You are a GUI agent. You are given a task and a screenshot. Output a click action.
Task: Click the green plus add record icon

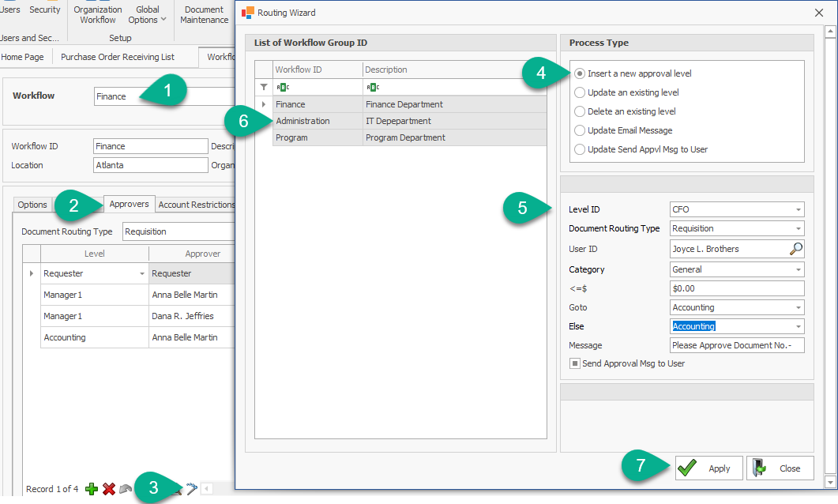[92, 489]
